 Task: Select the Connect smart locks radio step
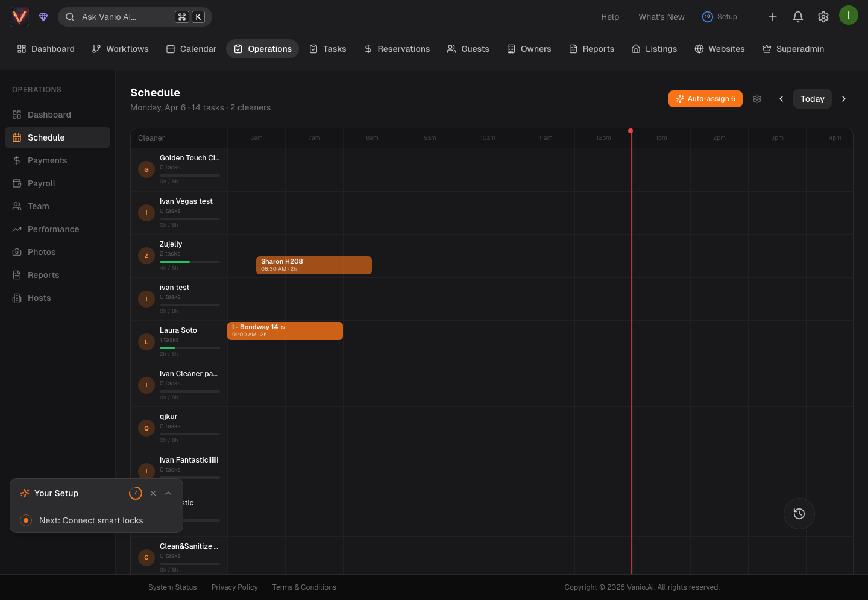(26, 520)
